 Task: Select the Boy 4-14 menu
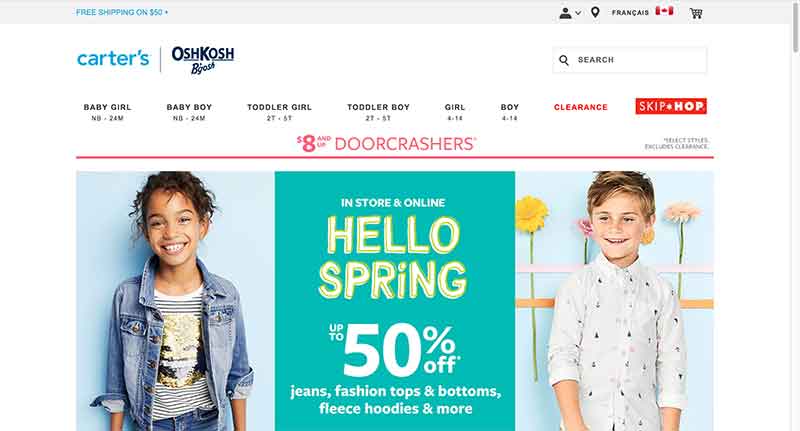point(510,112)
